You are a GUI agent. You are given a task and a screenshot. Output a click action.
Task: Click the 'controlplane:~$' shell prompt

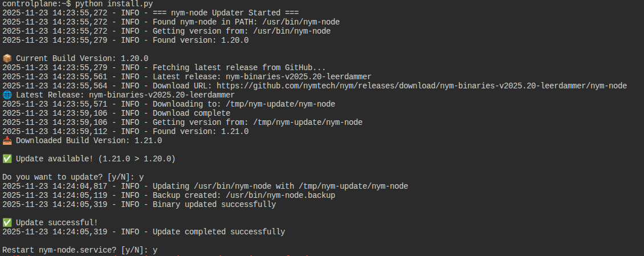click(x=36, y=3)
